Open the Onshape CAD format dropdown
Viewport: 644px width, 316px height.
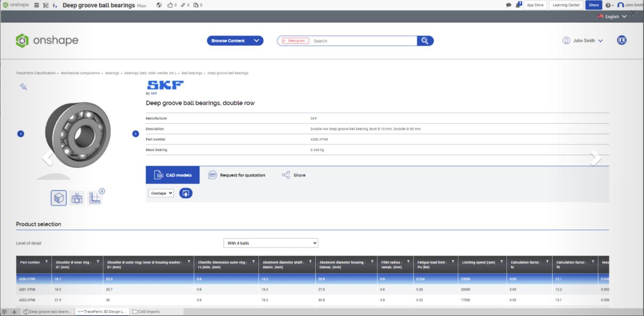pyautogui.click(x=161, y=193)
